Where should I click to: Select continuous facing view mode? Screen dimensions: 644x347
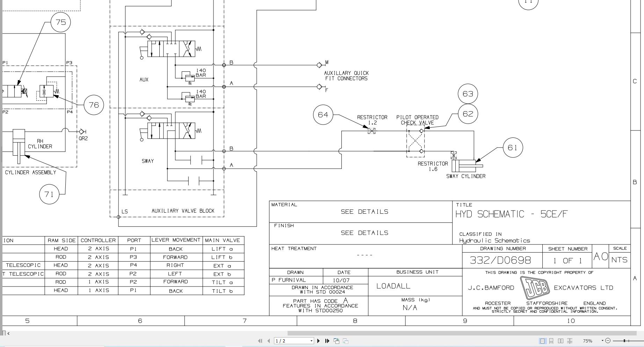(x=570, y=341)
